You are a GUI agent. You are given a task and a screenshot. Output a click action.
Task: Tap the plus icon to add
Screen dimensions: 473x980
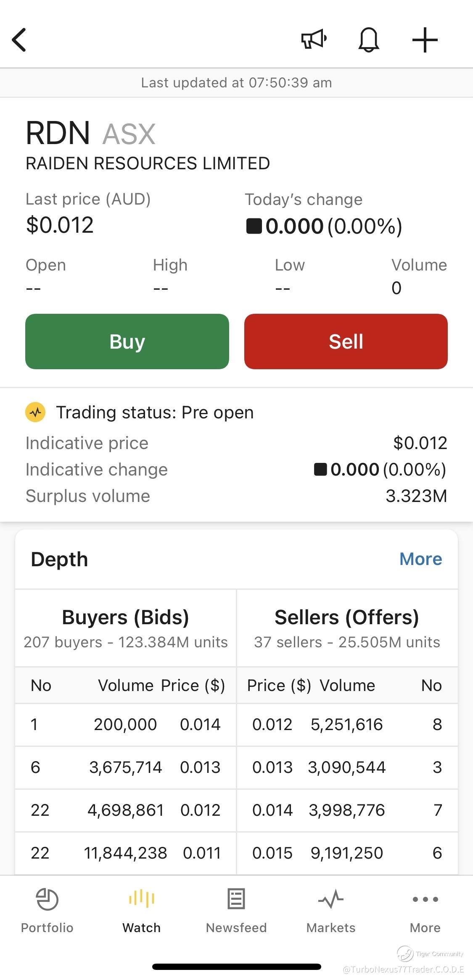[x=425, y=40]
